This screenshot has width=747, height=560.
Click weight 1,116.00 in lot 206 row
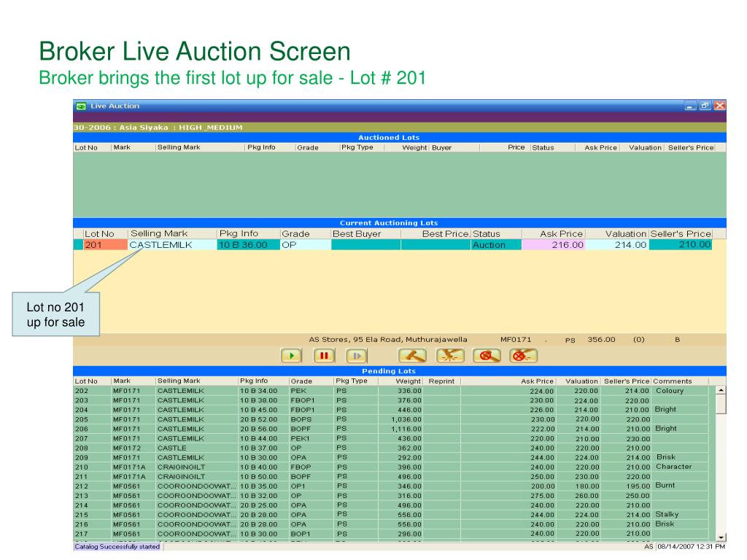[406, 429]
